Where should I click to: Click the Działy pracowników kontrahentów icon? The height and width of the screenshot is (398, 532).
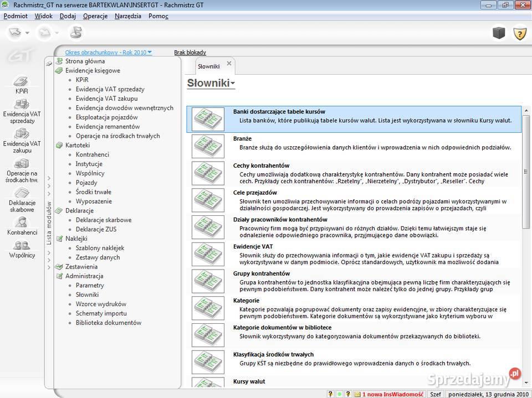point(208,227)
